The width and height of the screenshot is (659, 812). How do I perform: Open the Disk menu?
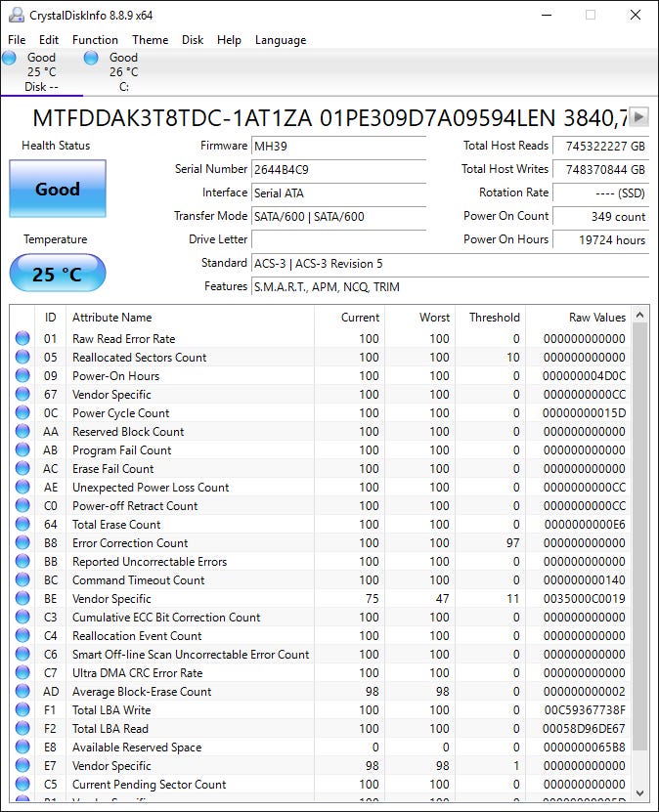(x=193, y=40)
